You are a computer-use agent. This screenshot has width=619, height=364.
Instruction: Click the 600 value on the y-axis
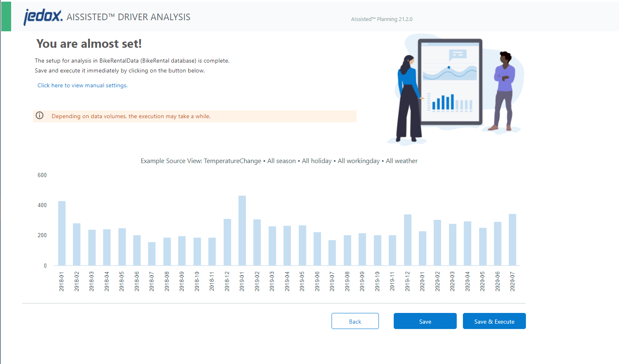42,175
